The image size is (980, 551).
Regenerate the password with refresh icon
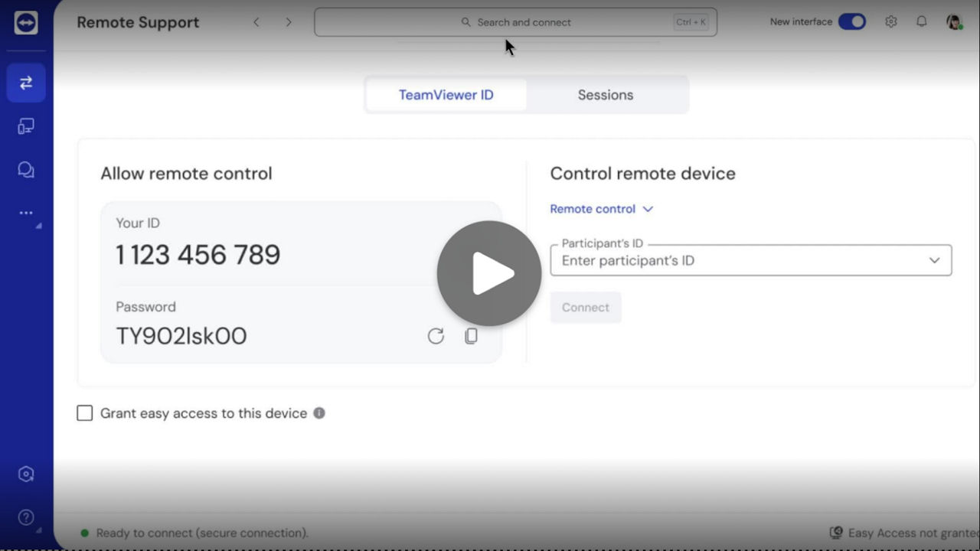436,336
